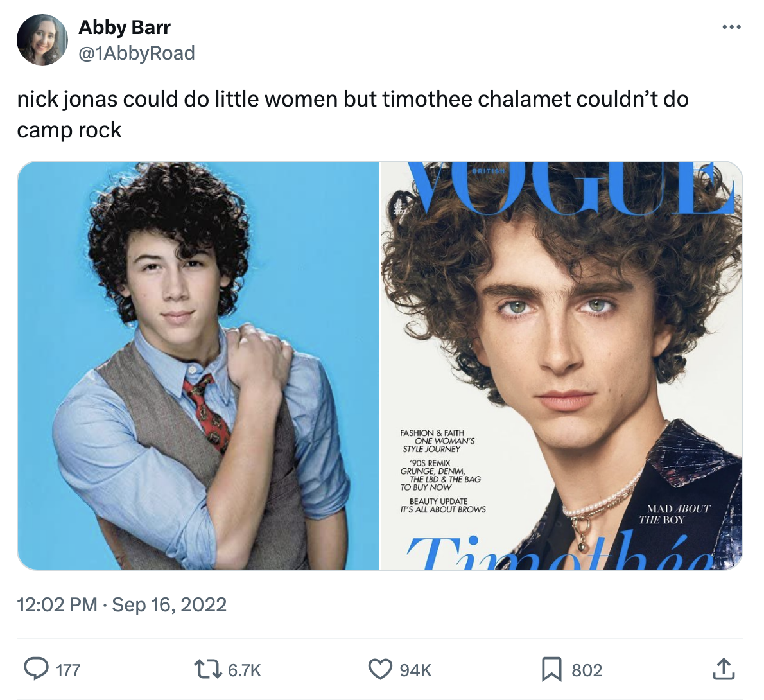Open the 6.7K reposts count

click(x=245, y=670)
